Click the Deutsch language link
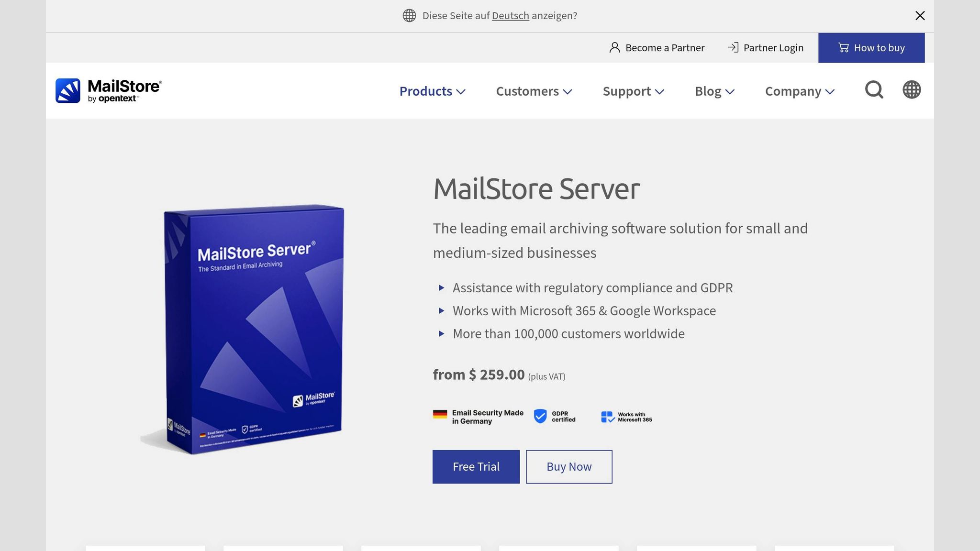 [510, 16]
